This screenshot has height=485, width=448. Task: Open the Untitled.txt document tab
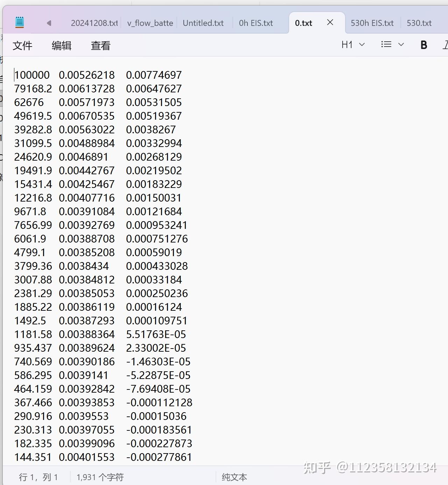203,23
